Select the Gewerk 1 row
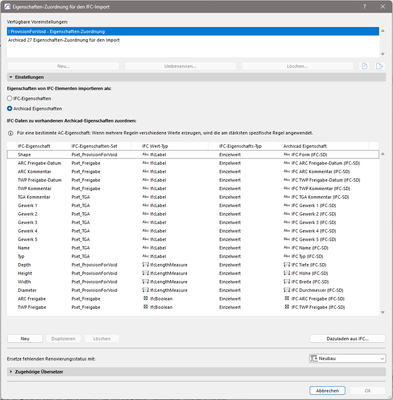 click(x=193, y=205)
